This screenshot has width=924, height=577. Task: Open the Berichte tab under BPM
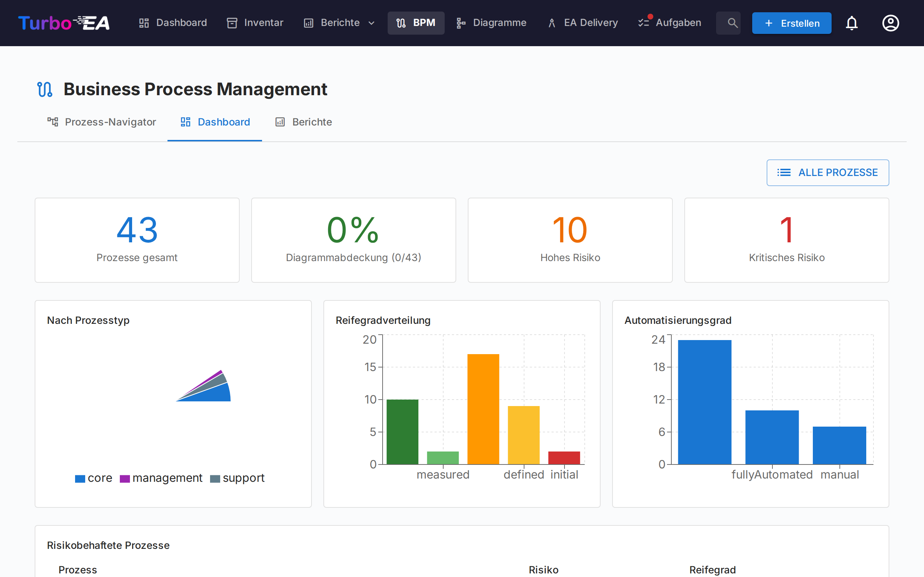(303, 122)
